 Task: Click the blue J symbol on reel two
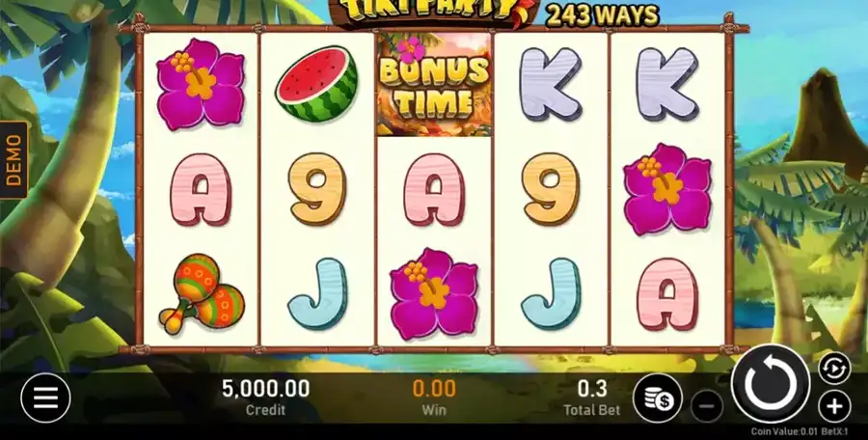[x=317, y=293]
